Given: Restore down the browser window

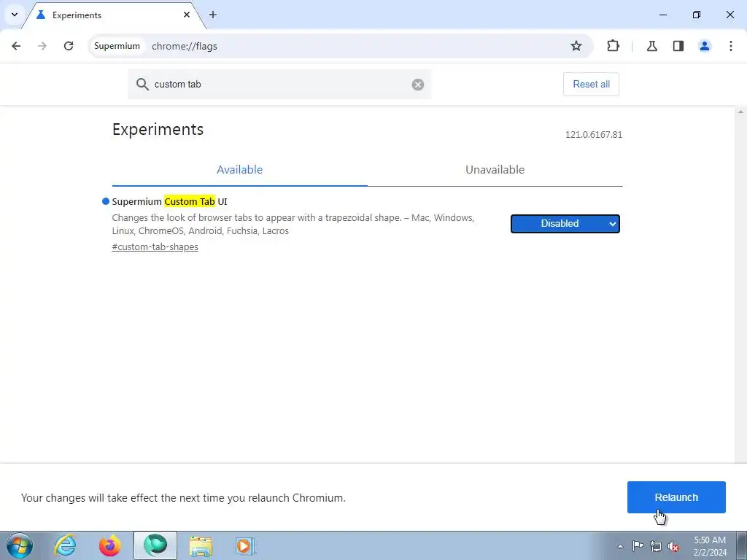Looking at the screenshot, I should 697,15.
